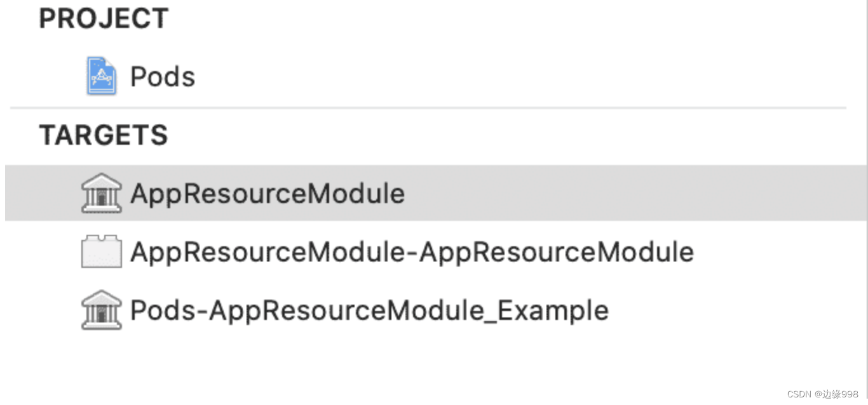The image size is (868, 405).
Task: Click the AppResourceModule-AppResourceModule bundle icon
Action: point(101,252)
